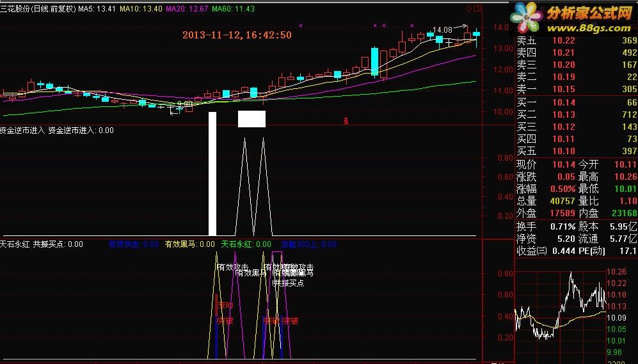Click the 共振买点: 0.00 label
The height and width of the screenshot is (364, 638).
[58, 244]
